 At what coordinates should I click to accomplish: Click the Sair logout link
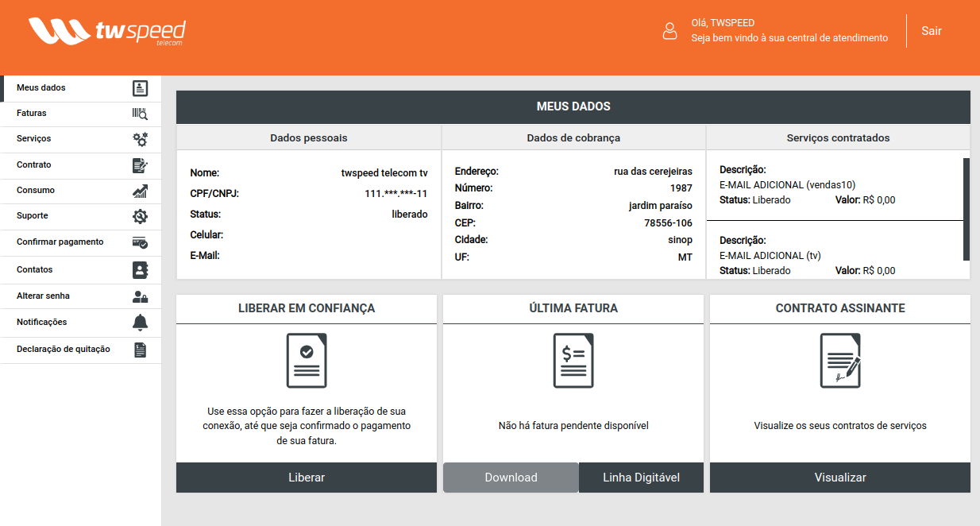932,31
